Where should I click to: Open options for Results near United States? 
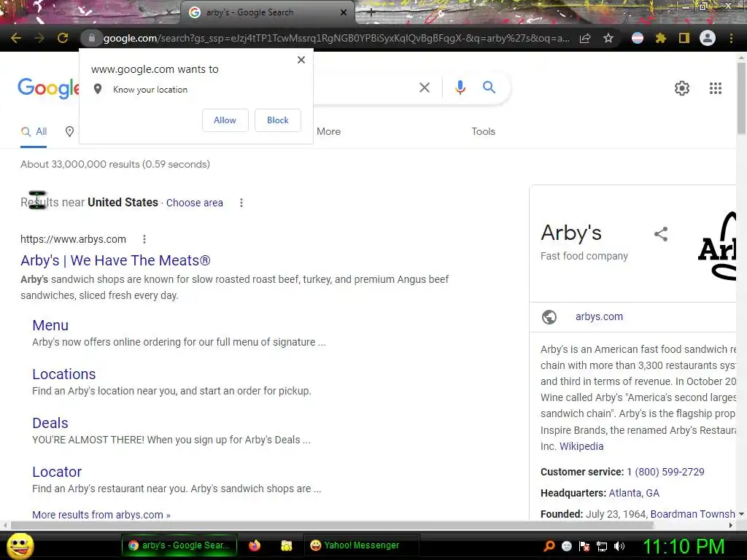coord(241,203)
